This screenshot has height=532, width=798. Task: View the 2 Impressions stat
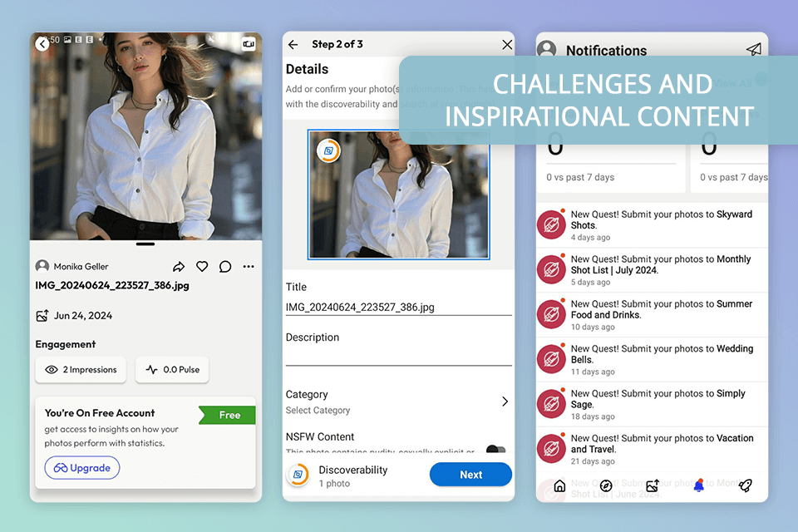pyautogui.click(x=81, y=370)
